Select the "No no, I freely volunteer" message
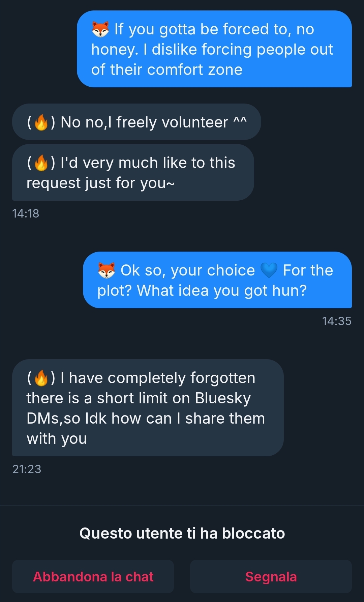 pyautogui.click(x=136, y=122)
